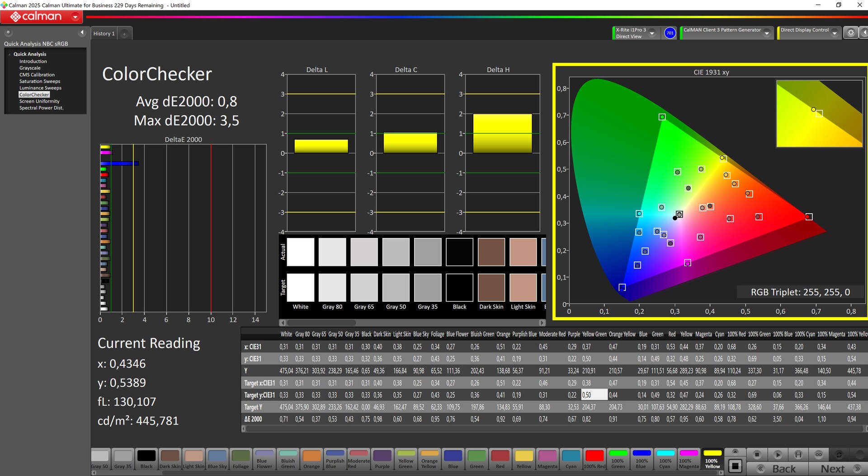868x476 pixels.
Task: Open Saturation Sweeps in workflow list
Action: click(40, 81)
